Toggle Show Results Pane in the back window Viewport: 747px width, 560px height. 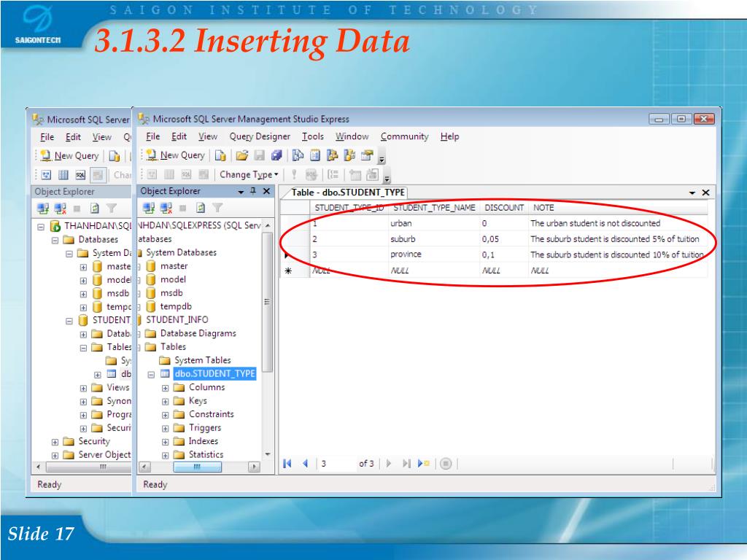[98, 175]
